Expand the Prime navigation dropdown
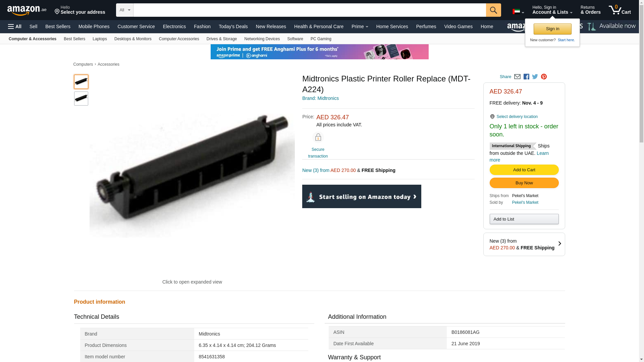The height and width of the screenshot is (362, 644). [360, 26]
